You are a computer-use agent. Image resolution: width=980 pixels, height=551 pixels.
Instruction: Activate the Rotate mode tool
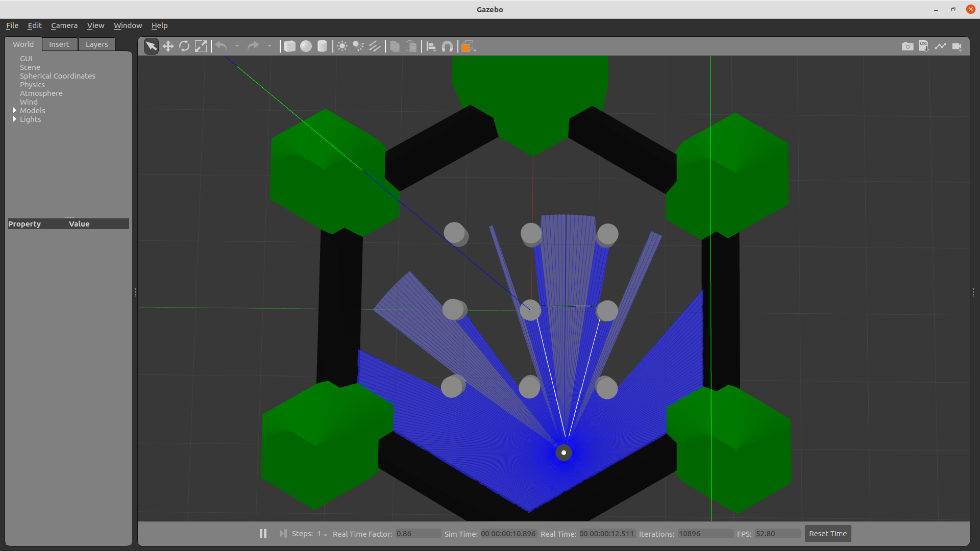pyautogui.click(x=184, y=46)
